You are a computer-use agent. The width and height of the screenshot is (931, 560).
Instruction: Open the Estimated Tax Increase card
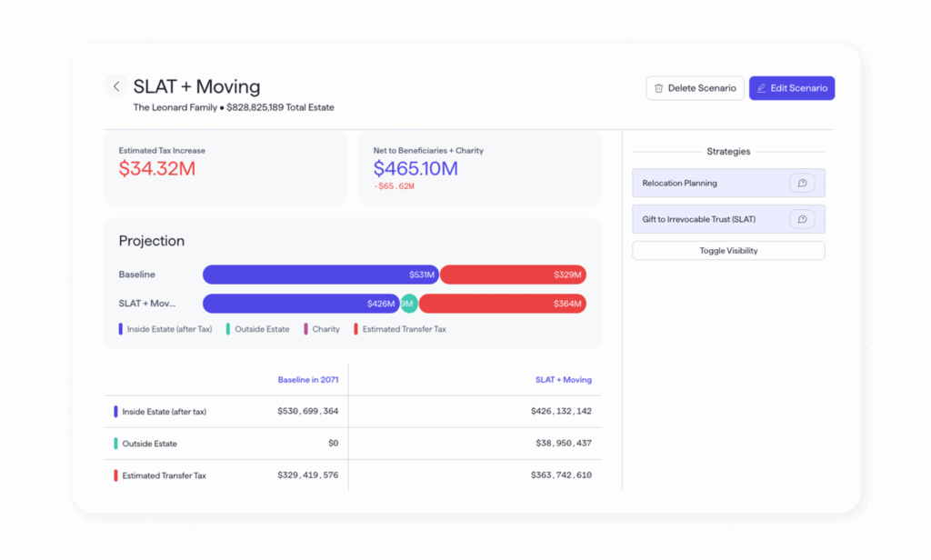[x=225, y=167]
